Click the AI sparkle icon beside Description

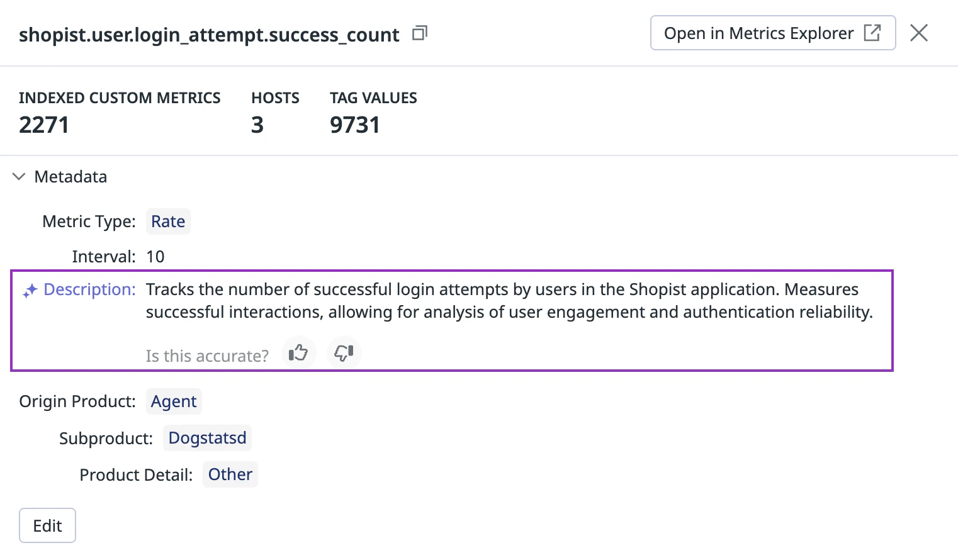tap(30, 291)
